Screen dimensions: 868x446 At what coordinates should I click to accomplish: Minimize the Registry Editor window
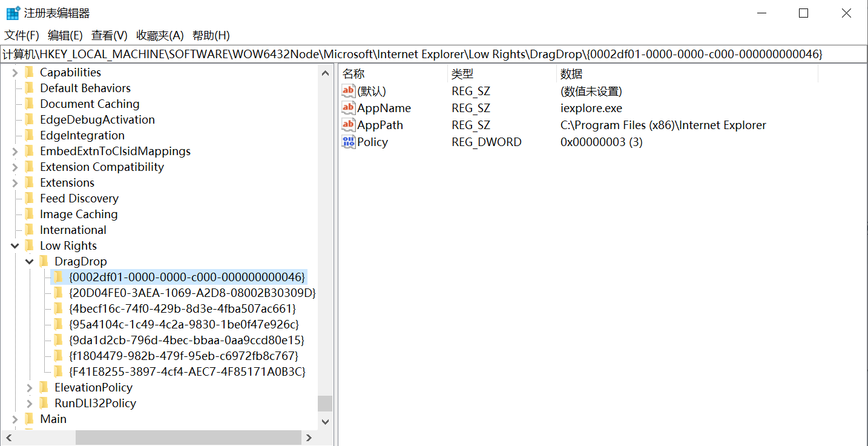click(x=761, y=13)
